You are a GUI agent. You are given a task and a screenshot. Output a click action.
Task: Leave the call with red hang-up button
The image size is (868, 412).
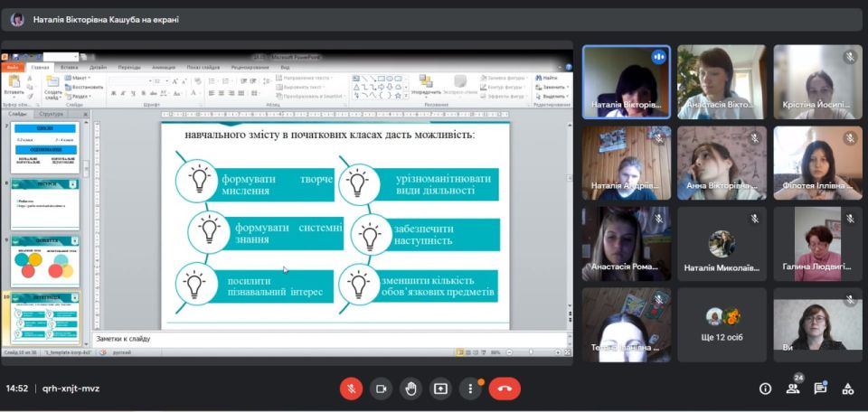coord(505,389)
